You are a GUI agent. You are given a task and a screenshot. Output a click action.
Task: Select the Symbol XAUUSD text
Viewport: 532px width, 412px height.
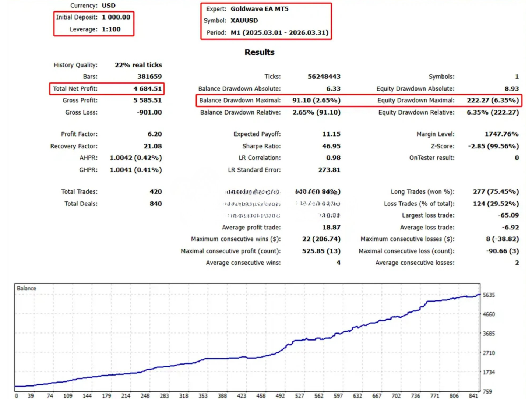click(x=244, y=21)
